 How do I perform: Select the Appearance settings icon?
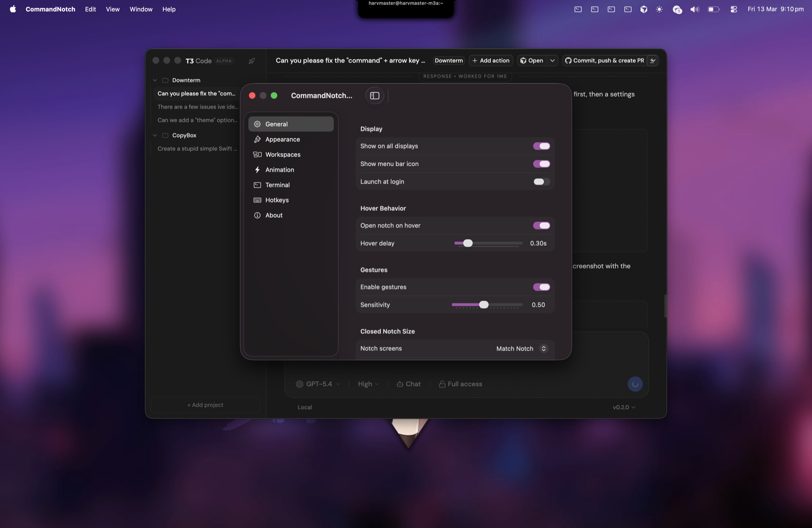[x=258, y=139]
